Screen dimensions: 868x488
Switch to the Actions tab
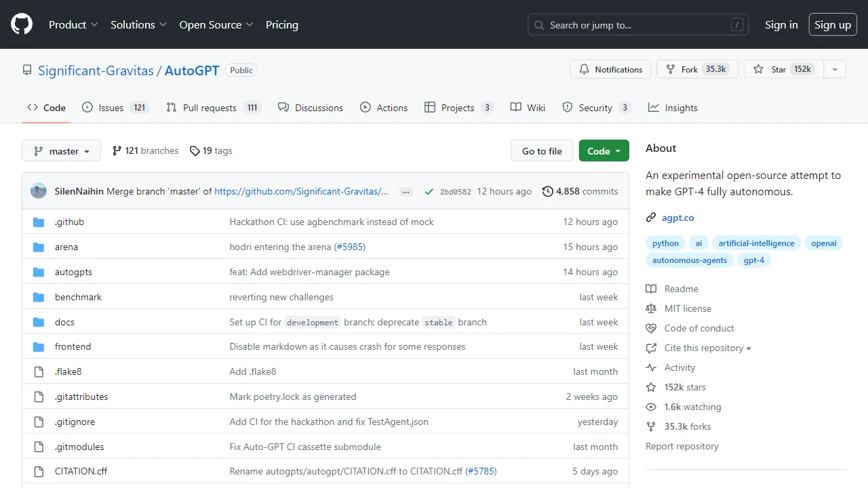(x=384, y=108)
